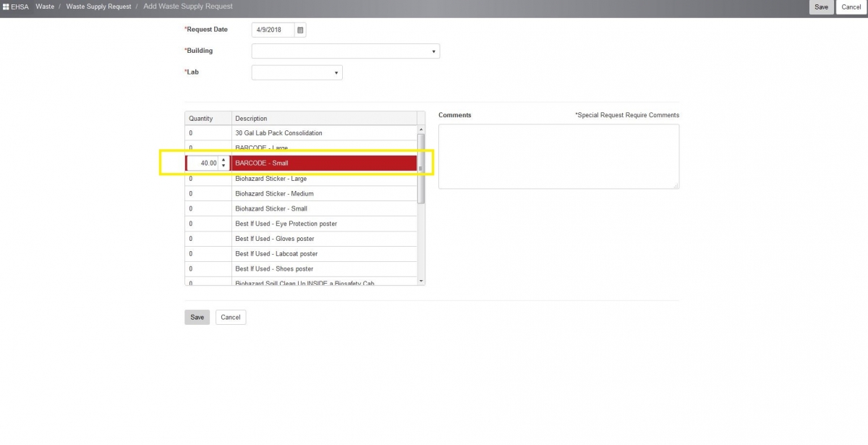Click inside the Comments text area
This screenshot has height=445, width=868.
pyautogui.click(x=559, y=156)
